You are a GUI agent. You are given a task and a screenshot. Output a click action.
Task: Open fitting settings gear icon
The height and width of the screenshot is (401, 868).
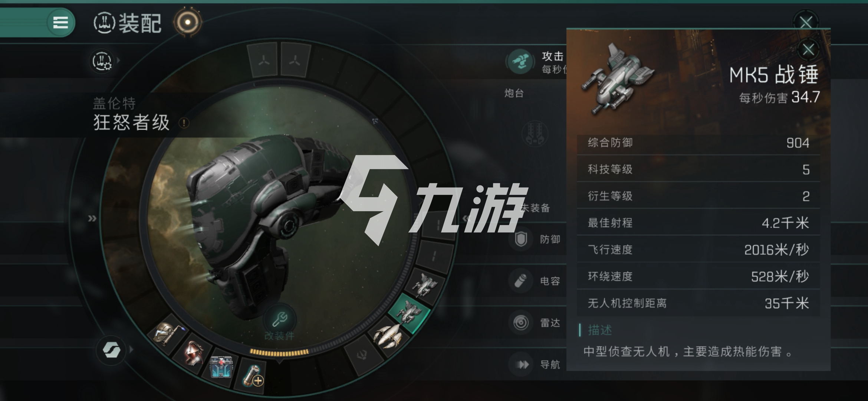click(x=102, y=61)
